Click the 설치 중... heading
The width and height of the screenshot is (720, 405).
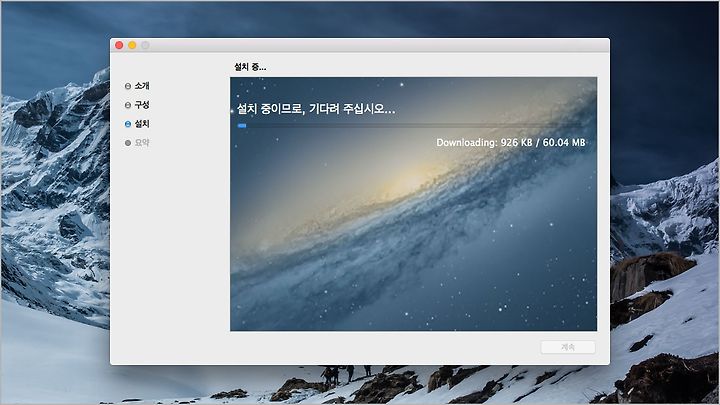point(250,67)
